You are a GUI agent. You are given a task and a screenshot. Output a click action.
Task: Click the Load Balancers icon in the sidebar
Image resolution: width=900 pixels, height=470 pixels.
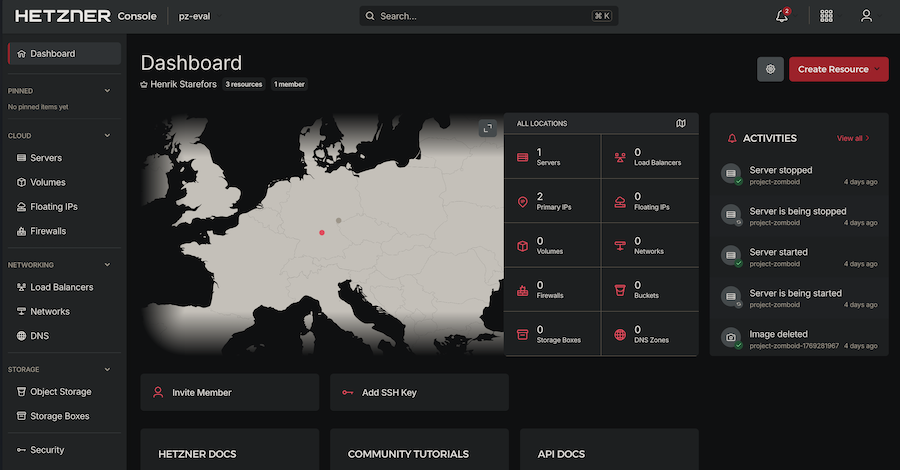[x=21, y=287]
